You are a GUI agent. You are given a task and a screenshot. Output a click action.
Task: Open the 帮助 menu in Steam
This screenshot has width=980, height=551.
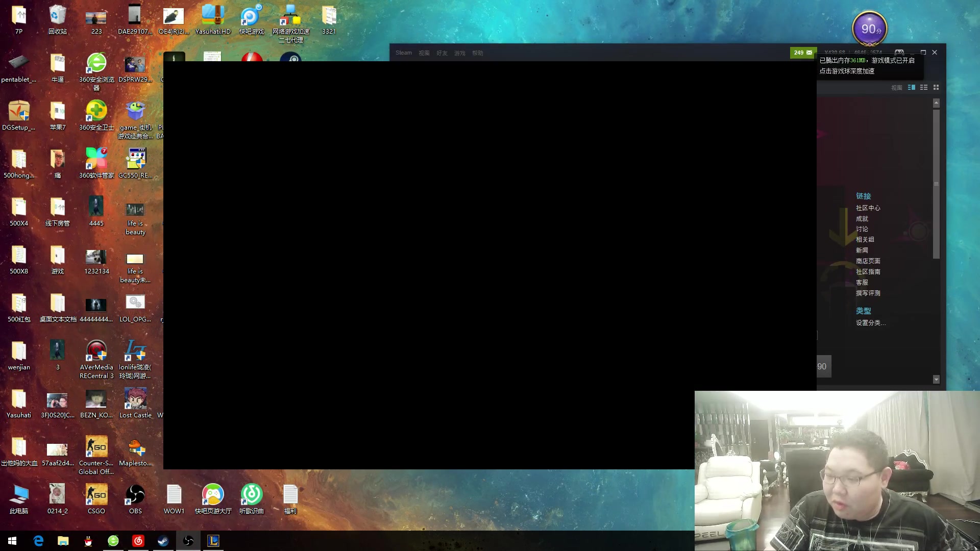tap(478, 53)
